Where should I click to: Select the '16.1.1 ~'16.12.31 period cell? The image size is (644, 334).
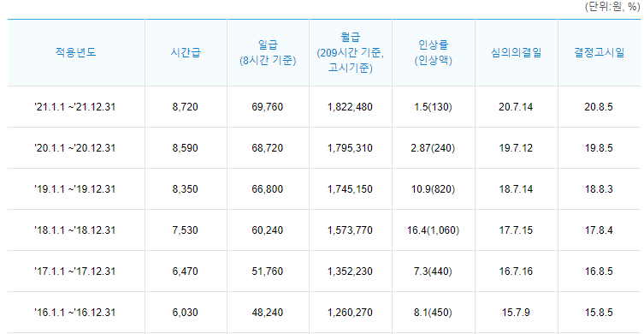pyautogui.click(x=75, y=313)
